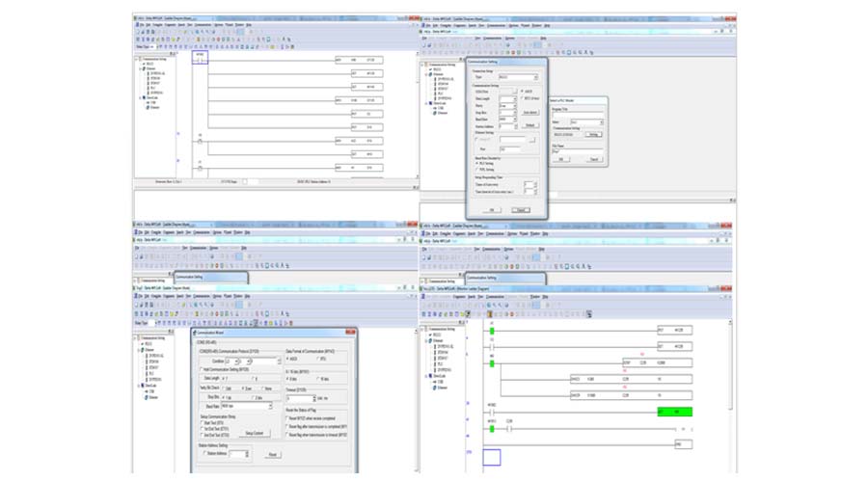Open Stop Bits dropdown in Communication Setting dialog
868x482 pixels.
click(507, 113)
